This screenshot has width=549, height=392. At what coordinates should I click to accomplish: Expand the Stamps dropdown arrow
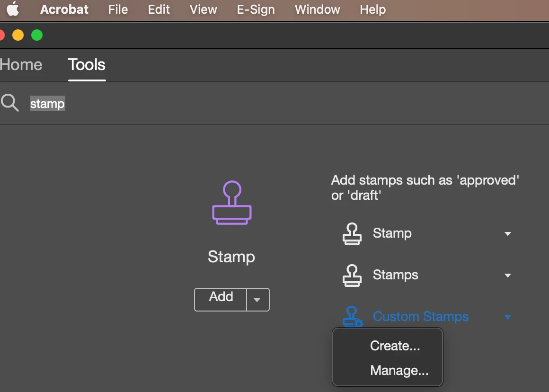coord(508,276)
